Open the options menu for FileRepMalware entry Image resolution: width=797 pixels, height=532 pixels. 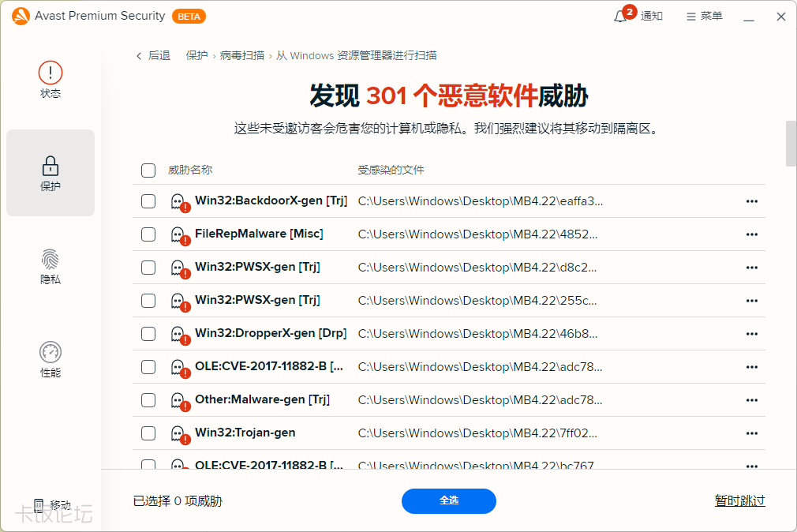pos(751,234)
